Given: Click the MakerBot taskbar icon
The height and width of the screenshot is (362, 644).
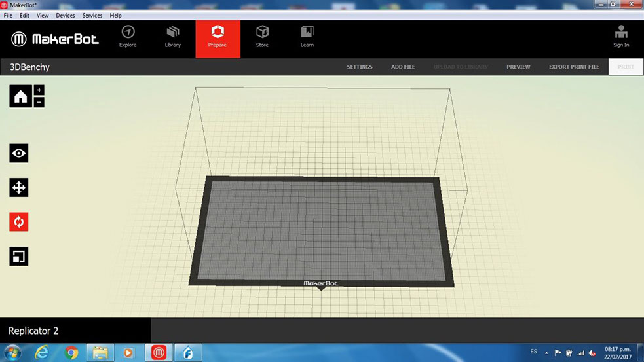Looking at the screenshot, I should [159, 353].
